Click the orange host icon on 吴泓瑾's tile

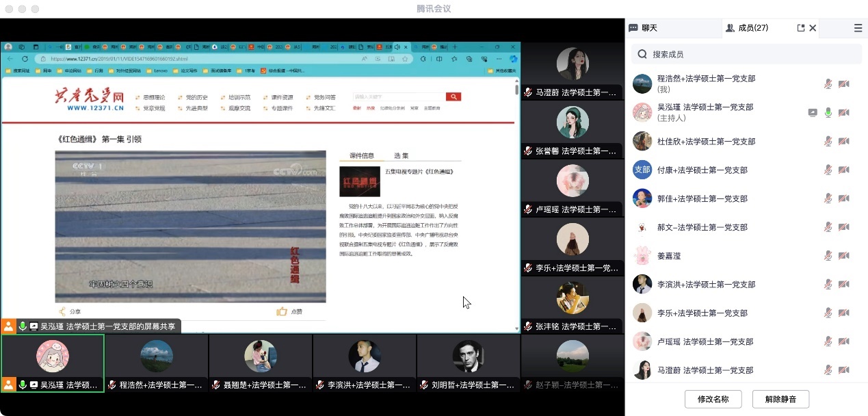[x=8, y=385]
